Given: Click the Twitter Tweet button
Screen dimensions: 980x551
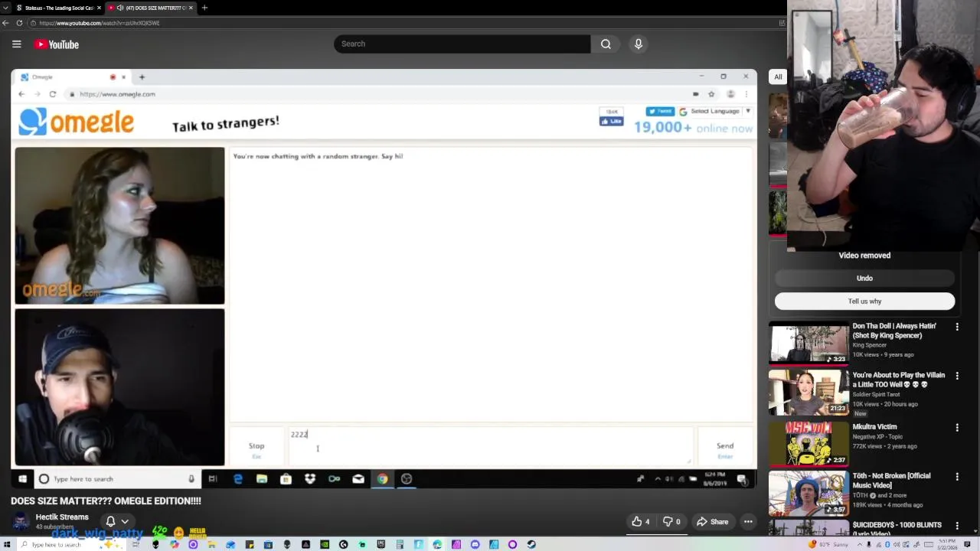Looking at the screenshot, I should pos(660,112).
